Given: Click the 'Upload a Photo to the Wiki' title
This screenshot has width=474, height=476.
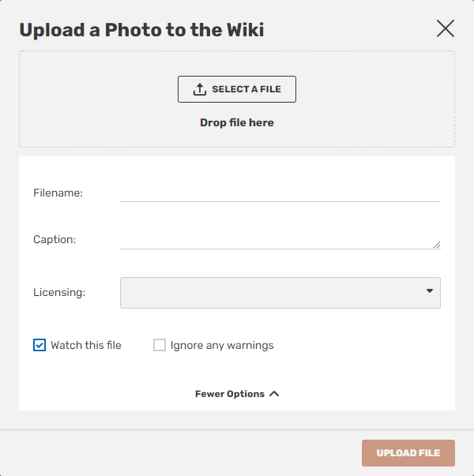Looking at the screenshot, I should click(141, 30).
